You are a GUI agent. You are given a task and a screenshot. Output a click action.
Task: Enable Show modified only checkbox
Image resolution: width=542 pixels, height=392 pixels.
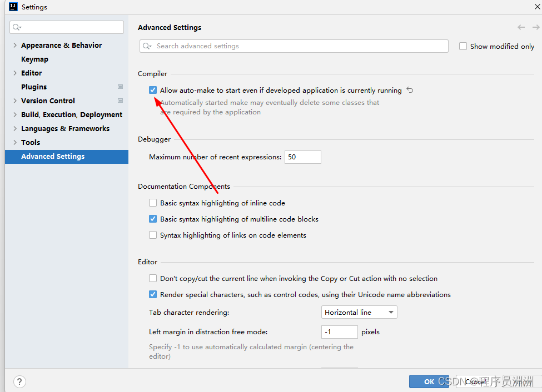pos(463,47)
